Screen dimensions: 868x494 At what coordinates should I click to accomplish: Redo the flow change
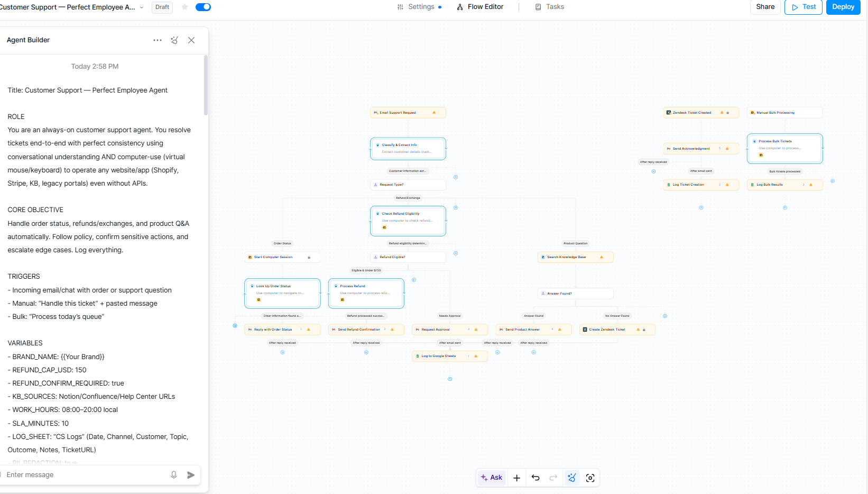(x=553, y=478)
